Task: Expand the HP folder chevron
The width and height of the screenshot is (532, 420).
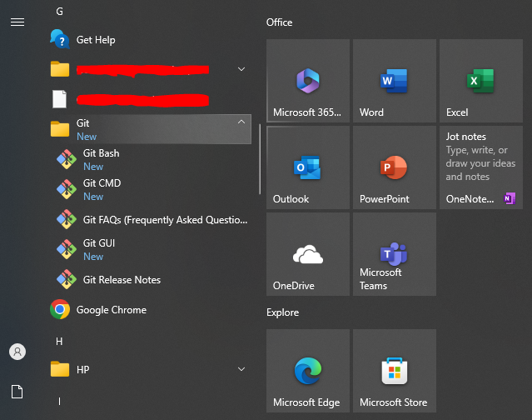Action: coord(241,369)
